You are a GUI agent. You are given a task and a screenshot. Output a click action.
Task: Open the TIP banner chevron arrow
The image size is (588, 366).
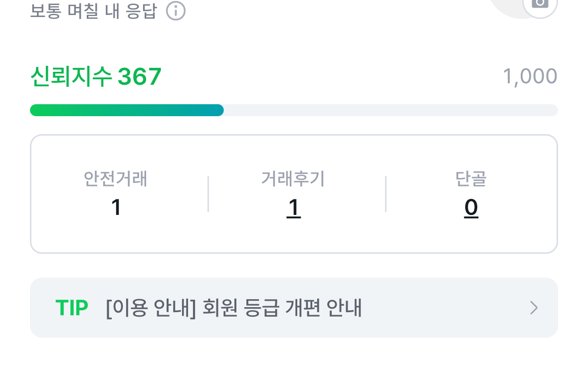point(534,308)
